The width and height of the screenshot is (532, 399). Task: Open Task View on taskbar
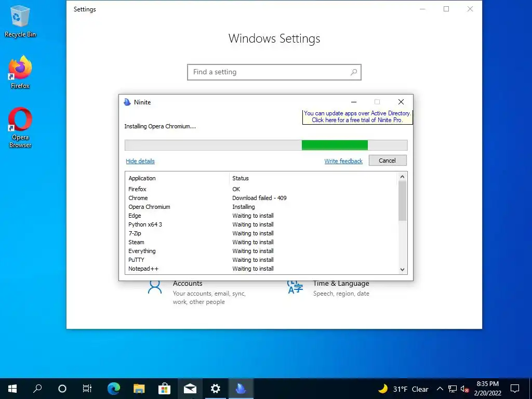(x=87, y=389)
